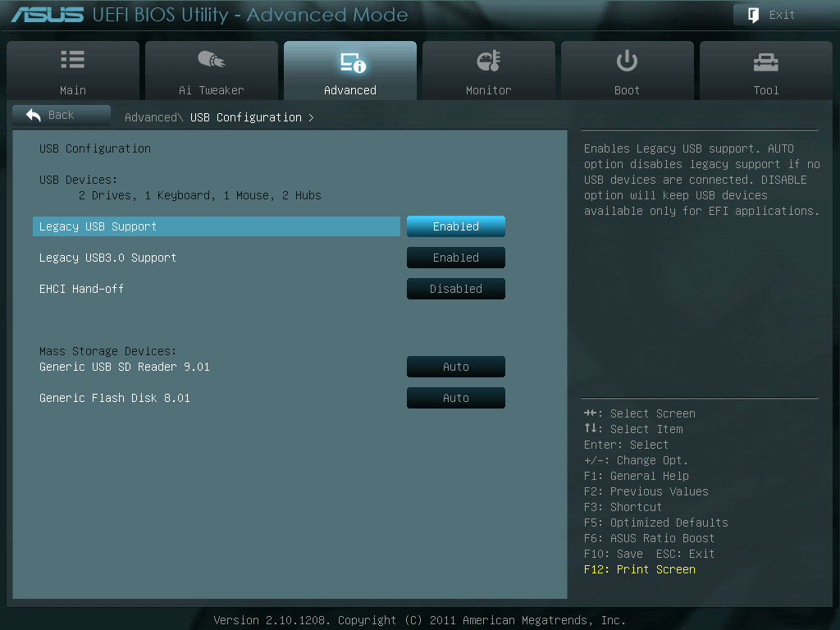Switch to Ai Tweaker tab label

point(212,90)
